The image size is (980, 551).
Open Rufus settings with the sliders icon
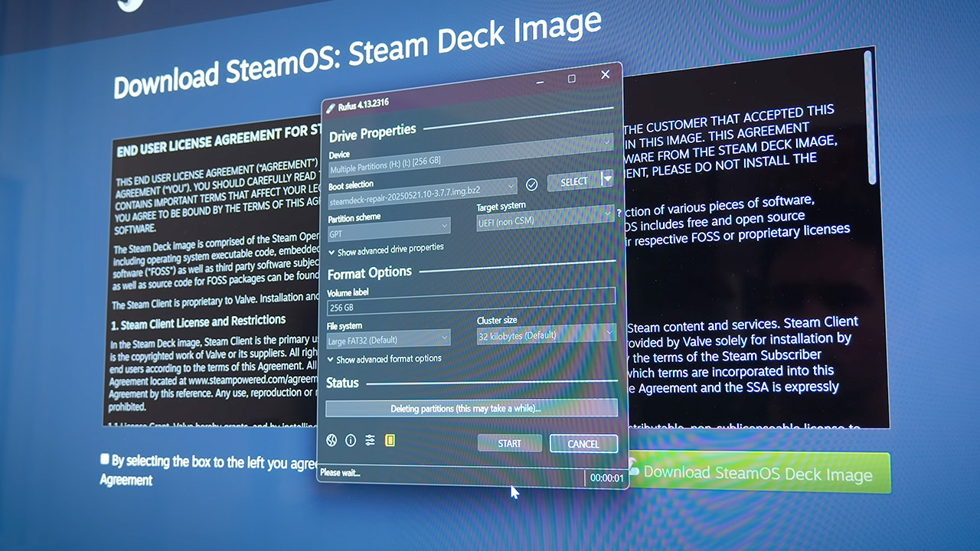(x=370, y=440)
